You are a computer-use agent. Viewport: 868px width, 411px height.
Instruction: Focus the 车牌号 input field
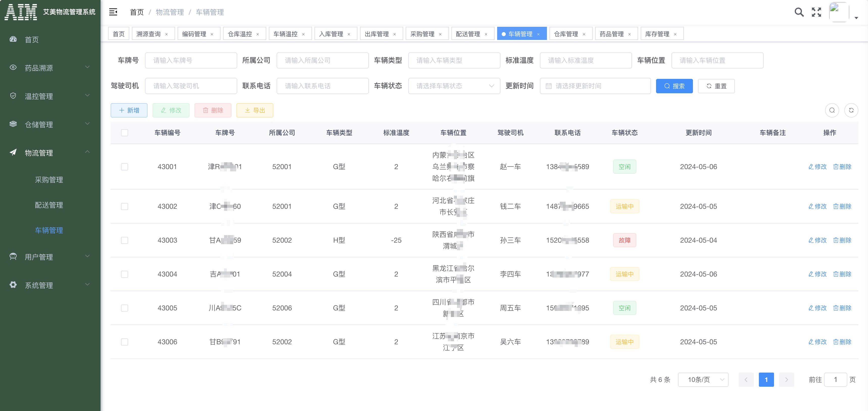pos(191,60)
